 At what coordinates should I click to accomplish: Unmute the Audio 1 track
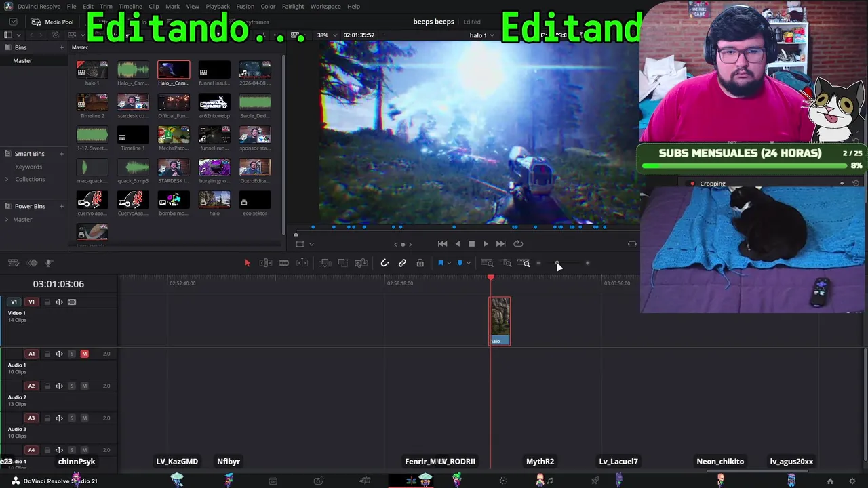point(85,354)
